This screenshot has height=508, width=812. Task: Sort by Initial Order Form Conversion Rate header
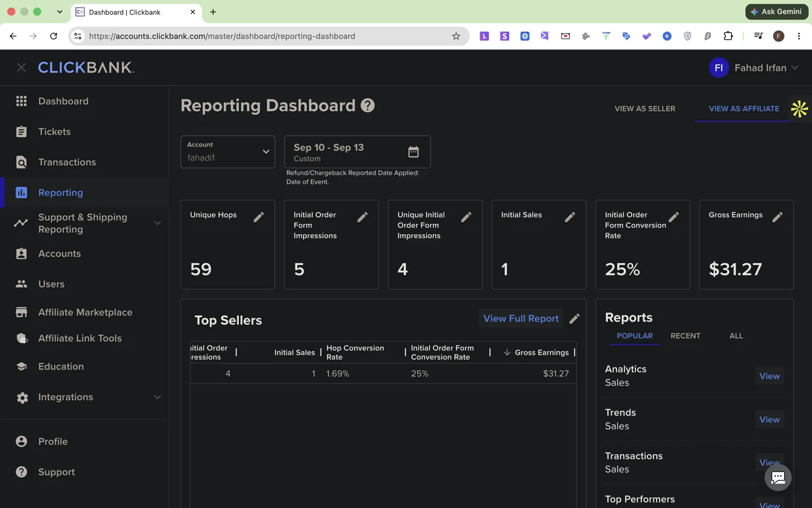coord(442,353)
